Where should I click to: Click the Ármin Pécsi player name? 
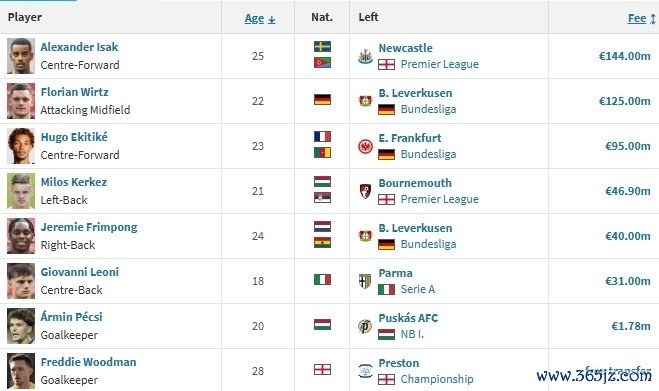click(x=71, y=317)
